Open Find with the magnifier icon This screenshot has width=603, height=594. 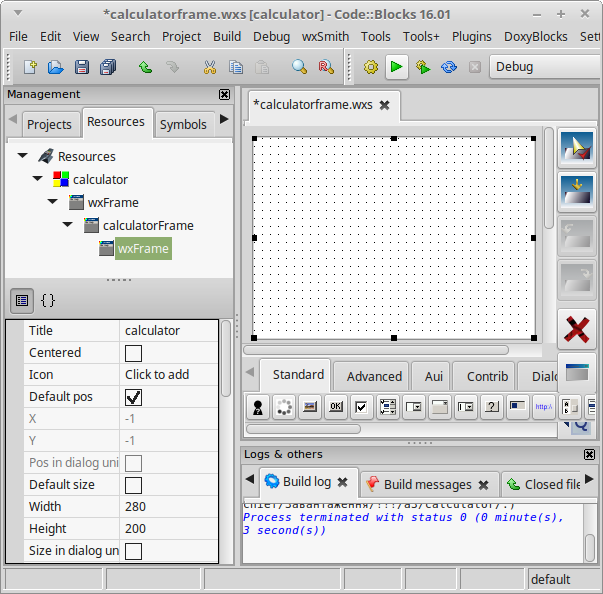click(x=299, y=67)
